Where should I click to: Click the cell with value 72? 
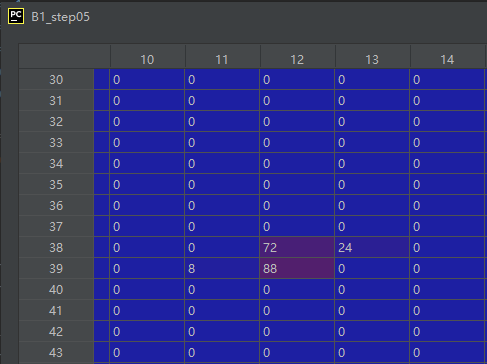tap(297, 247)
